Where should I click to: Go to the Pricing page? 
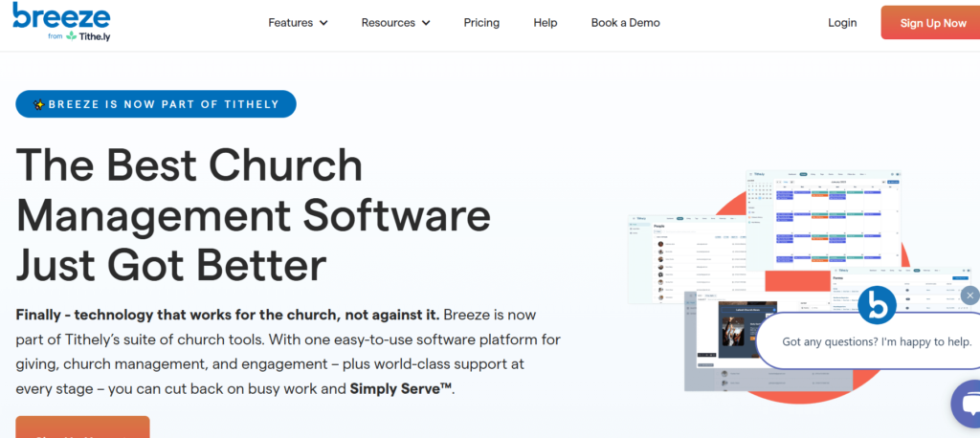point(481,23)
